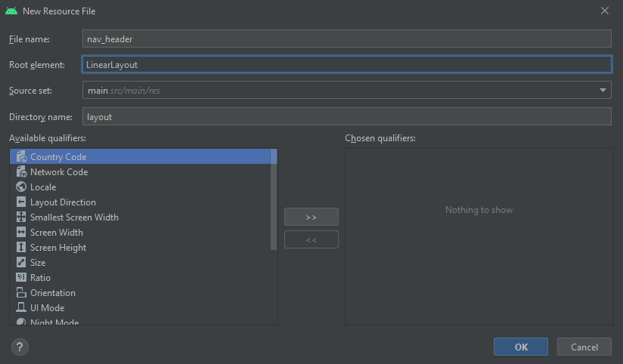Select Country Code in available qualifiers

point(140,157)
